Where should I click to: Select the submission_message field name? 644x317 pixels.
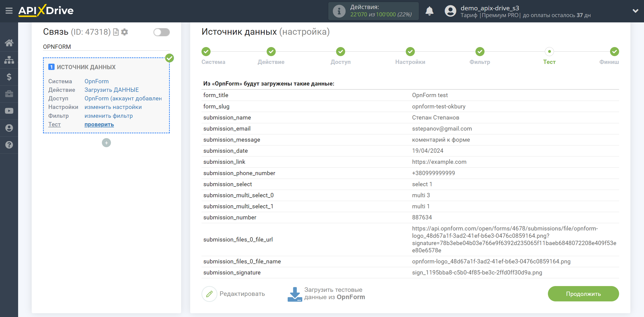[x=232, y=140]
